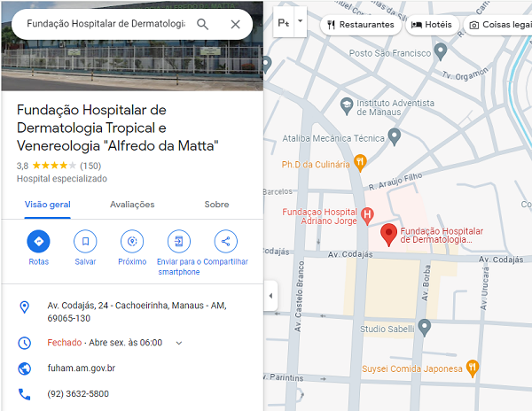Click the Hospital especializado category text
Viewport: 532px width, 411px height.
pyautogui.click(x=62, y=179)
